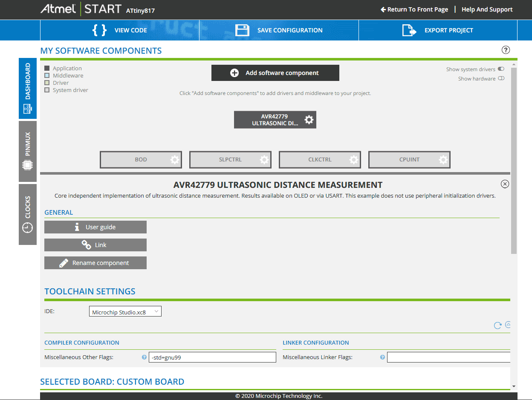Click the Add software component button
Screen dimensions: 532x400
pos(275,73)
